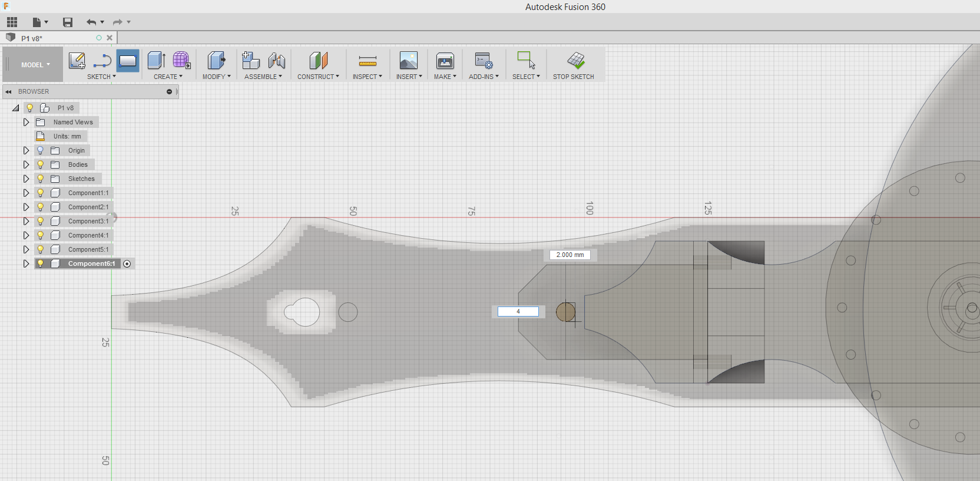Click the document cube icon in tab
Viewport: 980px width, 481px height.
(x=11, y=38)
